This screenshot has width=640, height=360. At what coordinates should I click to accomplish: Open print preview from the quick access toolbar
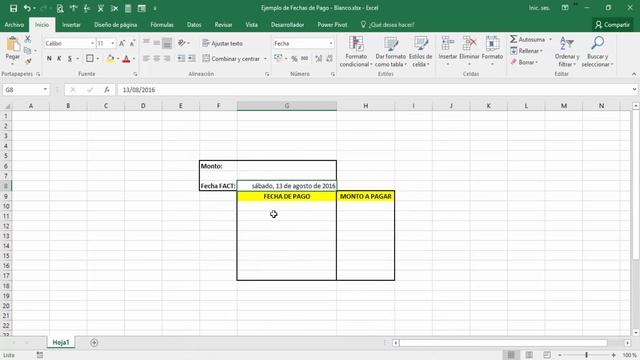pos(60,8)
